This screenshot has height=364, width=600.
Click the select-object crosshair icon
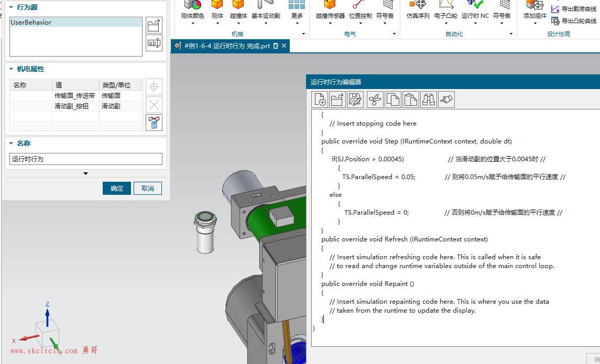coord(154,87)
